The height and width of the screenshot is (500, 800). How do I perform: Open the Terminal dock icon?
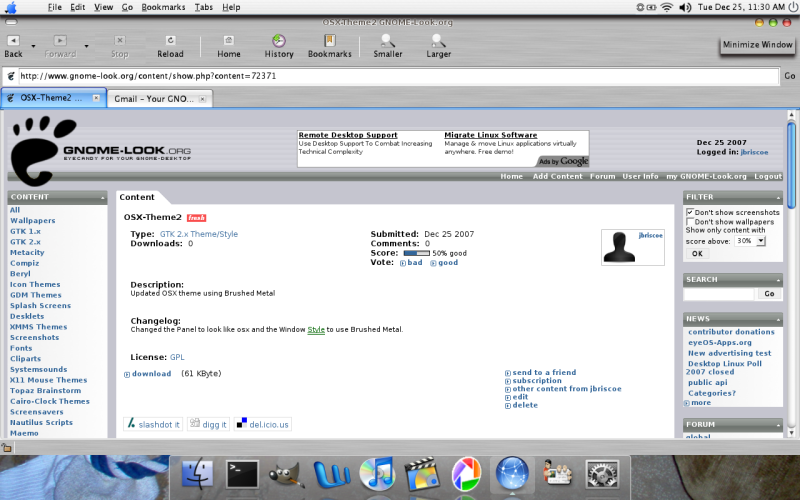(x=242, y=473)
